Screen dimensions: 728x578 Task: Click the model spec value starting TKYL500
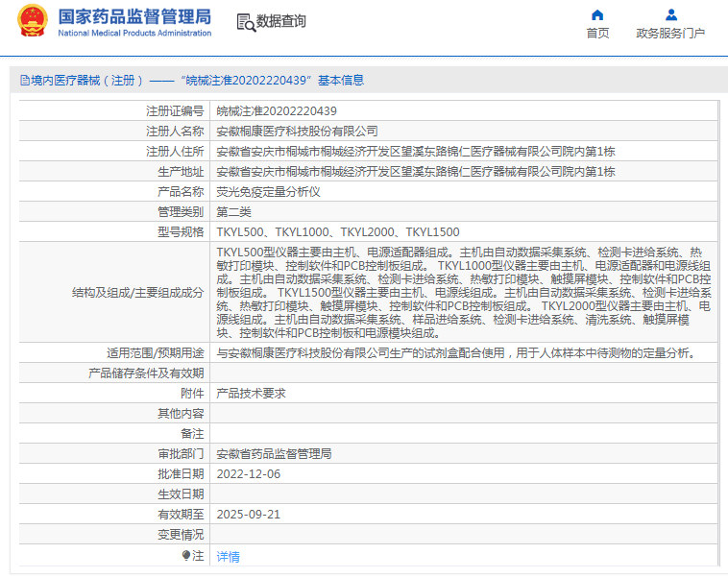[x=337, y=231]
